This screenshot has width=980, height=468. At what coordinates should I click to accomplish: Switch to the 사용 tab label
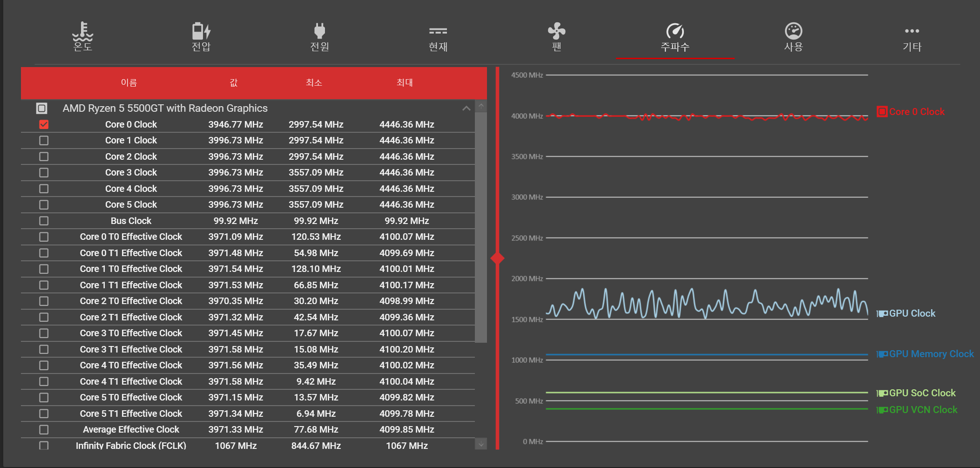click(x=793, y=47)
